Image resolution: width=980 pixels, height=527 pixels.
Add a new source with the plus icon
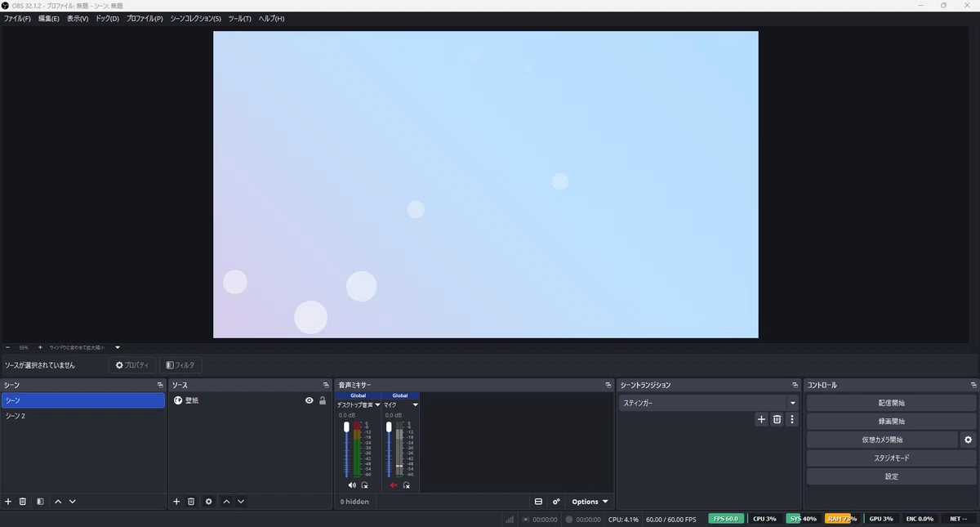(x=176, y=502)
